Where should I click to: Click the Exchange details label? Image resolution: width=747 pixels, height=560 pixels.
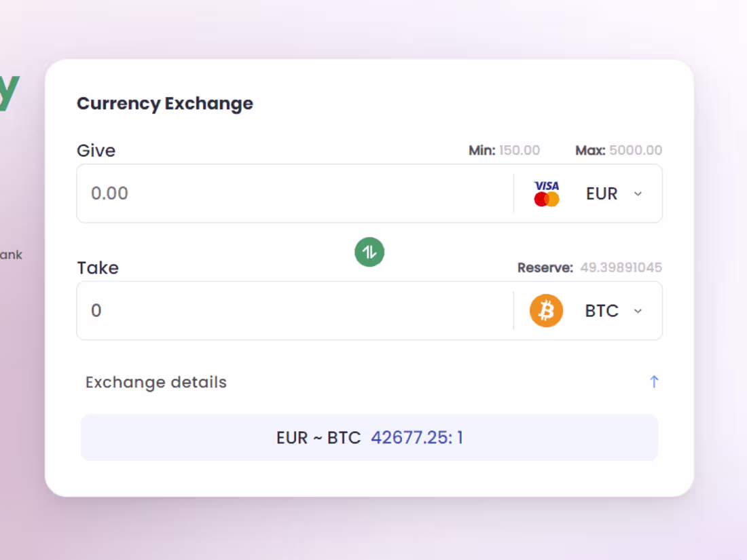click(156, 381)
